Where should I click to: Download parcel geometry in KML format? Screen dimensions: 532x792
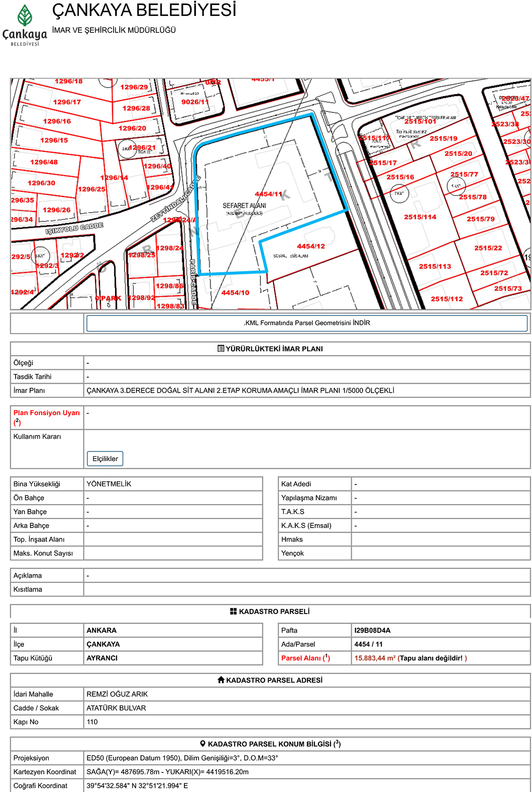(307, 323)
